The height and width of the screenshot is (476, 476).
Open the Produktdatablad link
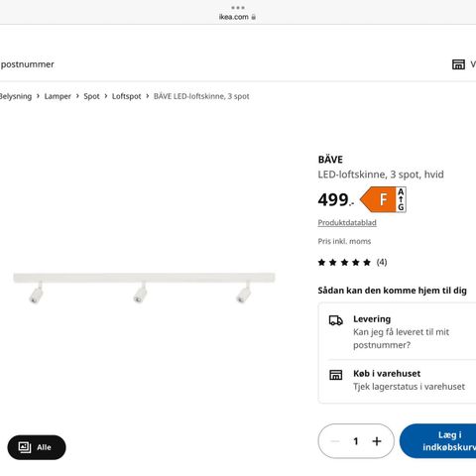347,223
